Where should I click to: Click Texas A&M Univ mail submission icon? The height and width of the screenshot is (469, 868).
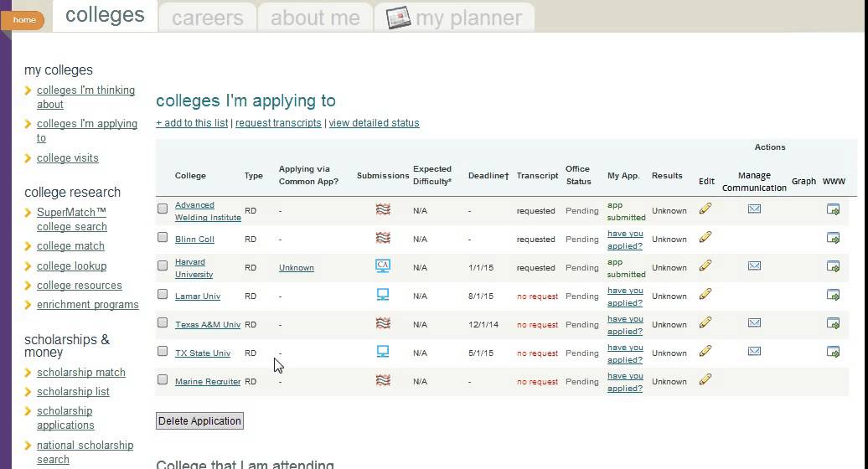click(383, 323)
